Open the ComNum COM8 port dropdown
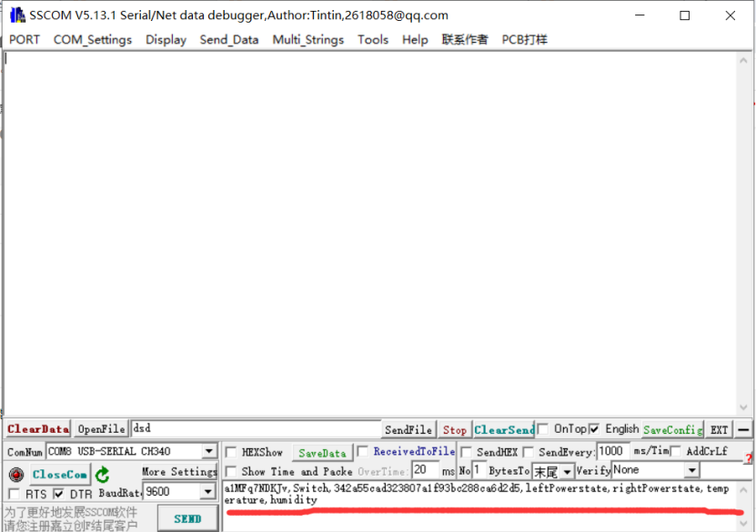Image resolution: width=756 pixels, height=532 pixels. point(208,452)
